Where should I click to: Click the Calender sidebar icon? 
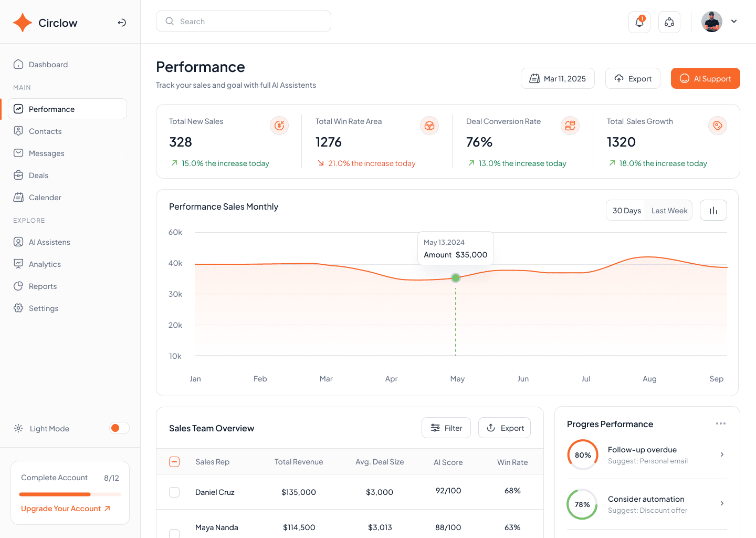18,197
